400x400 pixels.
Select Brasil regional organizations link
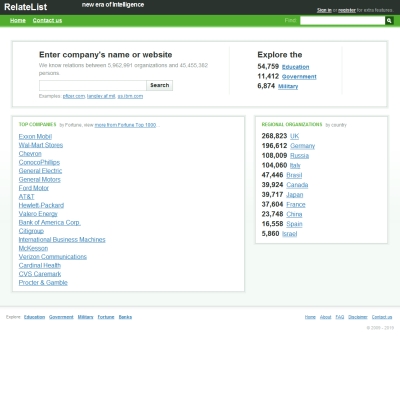click(294, 175)
